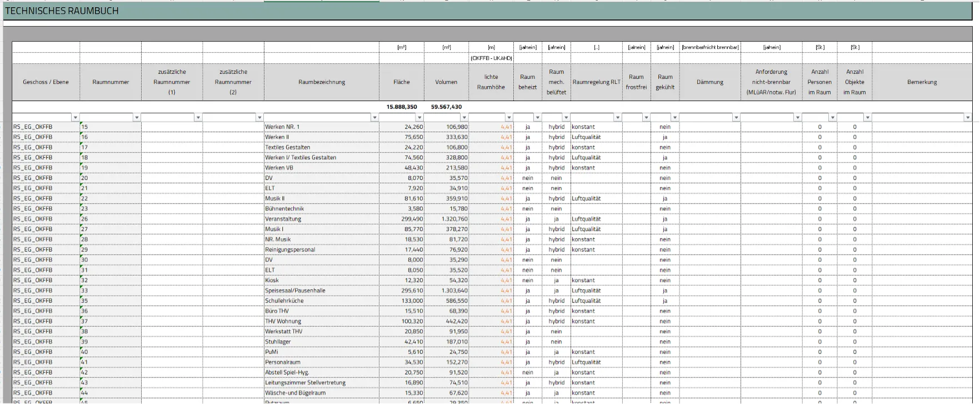Click the TECHNISCHES RAUMBUCH title cell
Image resolution: width=980 pixels, height=404 pixels.
pos(62,11)
